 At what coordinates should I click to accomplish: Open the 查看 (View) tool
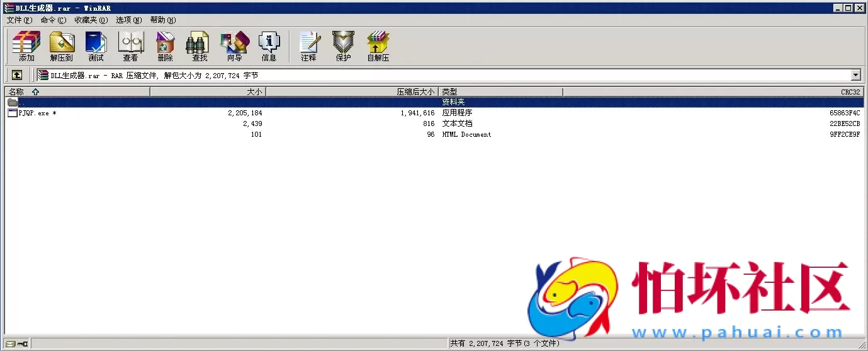pos(131,46)
